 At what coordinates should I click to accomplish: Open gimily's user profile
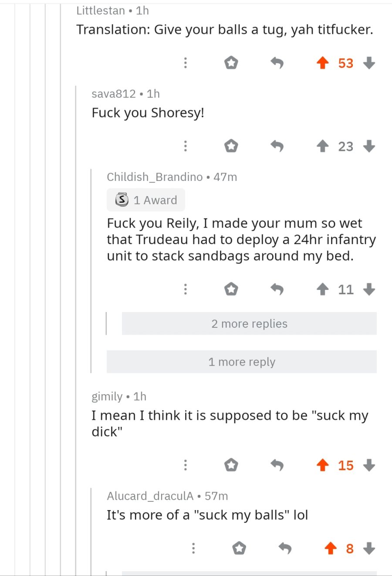107,396
